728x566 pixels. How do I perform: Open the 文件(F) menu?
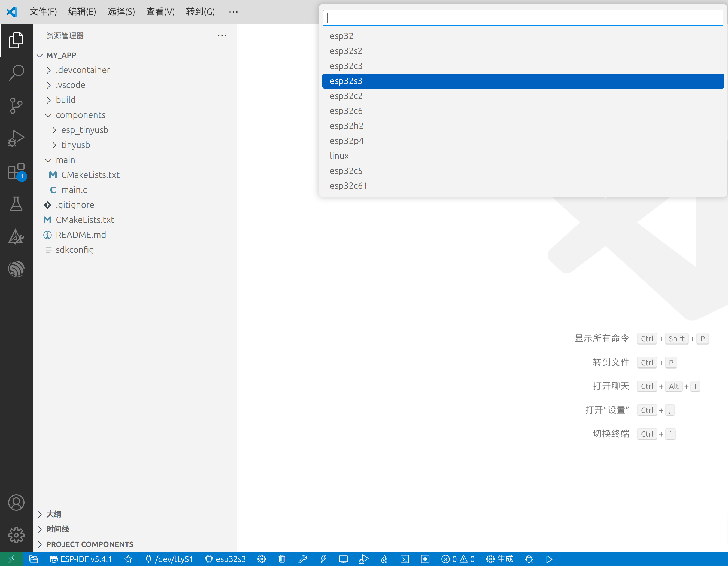[43, 12]
